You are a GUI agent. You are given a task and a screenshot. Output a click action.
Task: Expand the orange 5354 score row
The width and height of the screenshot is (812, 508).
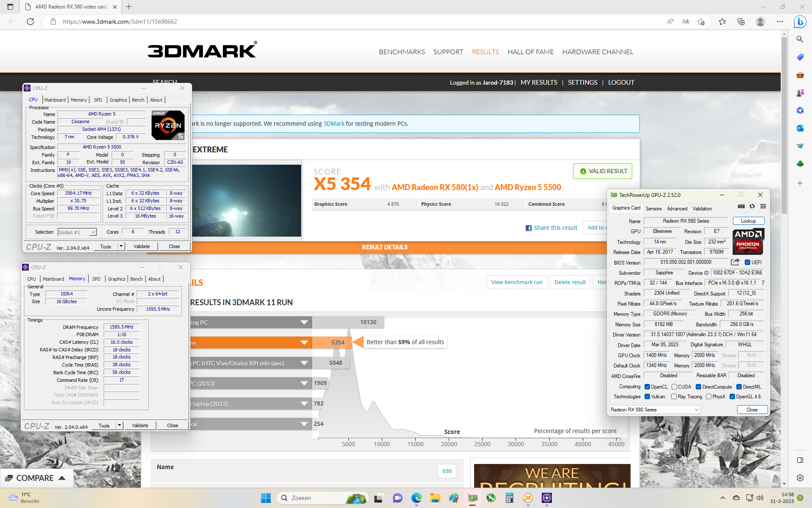[304, 343]
